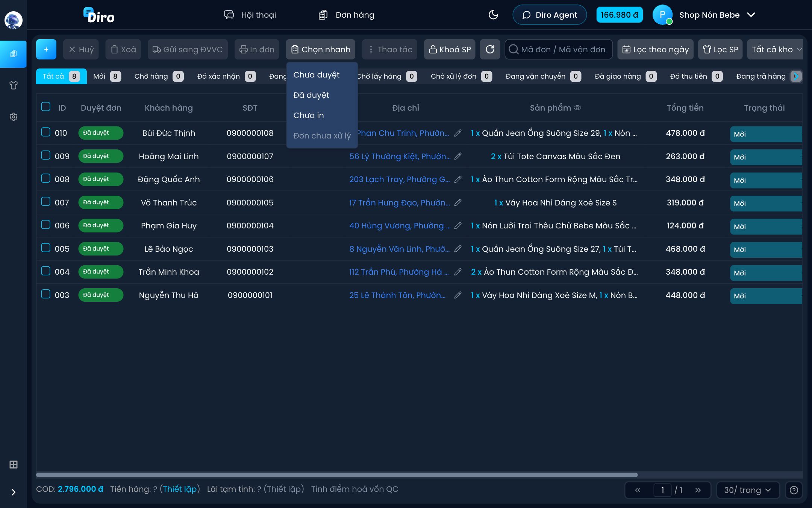The height and width of the screenshot is (508, 812).
Task: Click the blue plus add order button
Action: pos(46,49)
